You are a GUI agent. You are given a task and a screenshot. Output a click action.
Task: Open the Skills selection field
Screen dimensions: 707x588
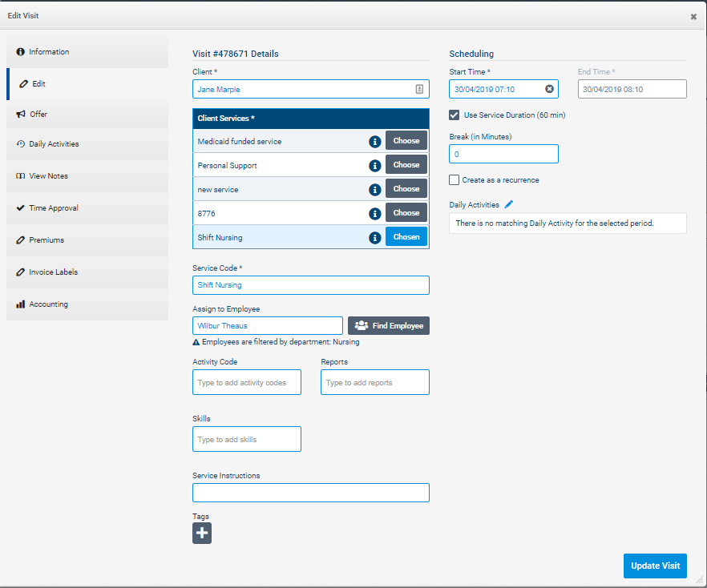(x=247, y=440)
